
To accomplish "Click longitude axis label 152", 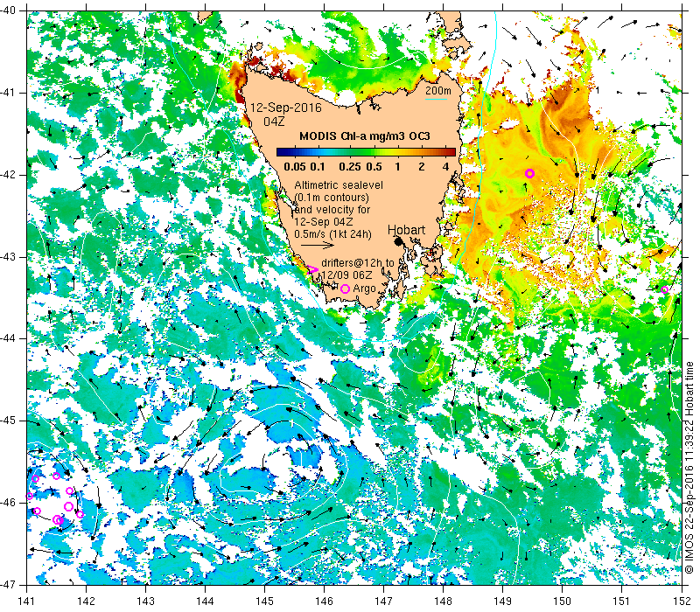I will [x=682, y=602].
